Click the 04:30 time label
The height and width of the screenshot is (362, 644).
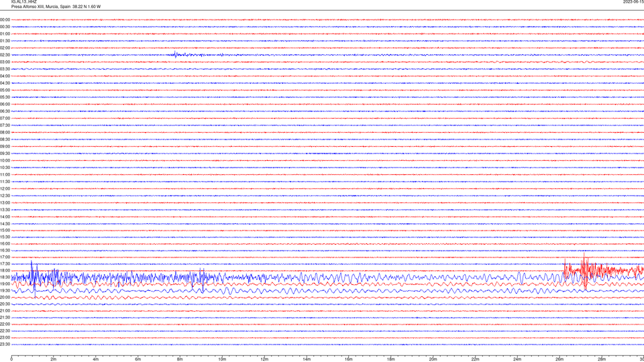[5, 83]
